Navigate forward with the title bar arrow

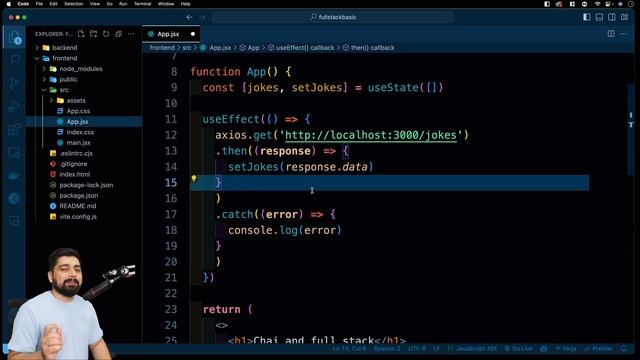pos(202,17)
